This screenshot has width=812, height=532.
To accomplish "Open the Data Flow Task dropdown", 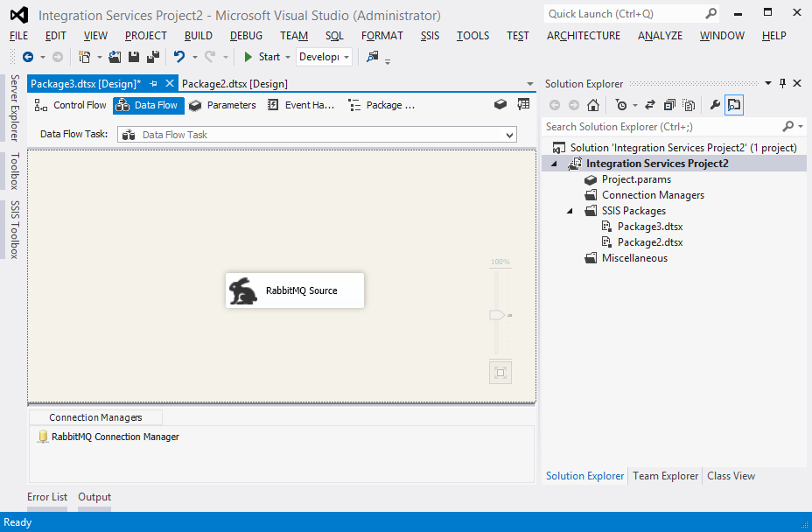I will 510,135.
